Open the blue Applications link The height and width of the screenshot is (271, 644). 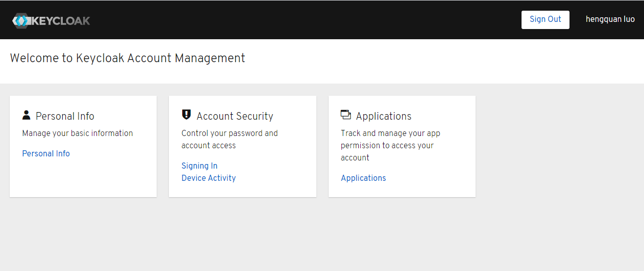pyautogui.click(x=363, y=178)
